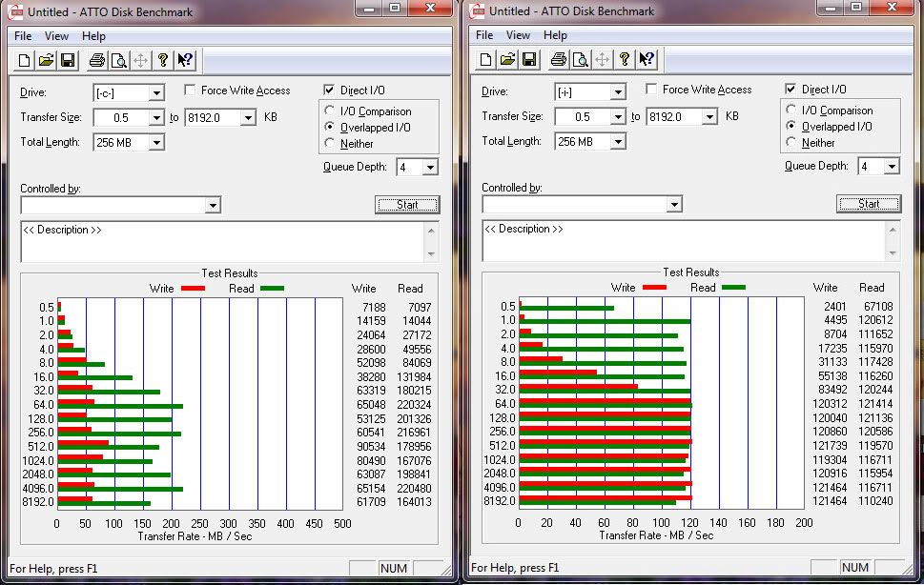Click red Write legend swatch in left window

tap(193, 289)
